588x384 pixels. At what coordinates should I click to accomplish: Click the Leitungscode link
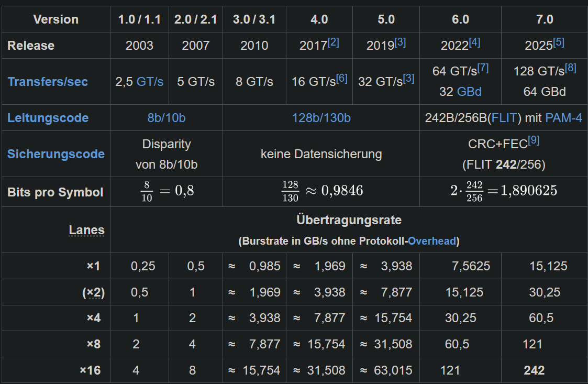point(48,118)
